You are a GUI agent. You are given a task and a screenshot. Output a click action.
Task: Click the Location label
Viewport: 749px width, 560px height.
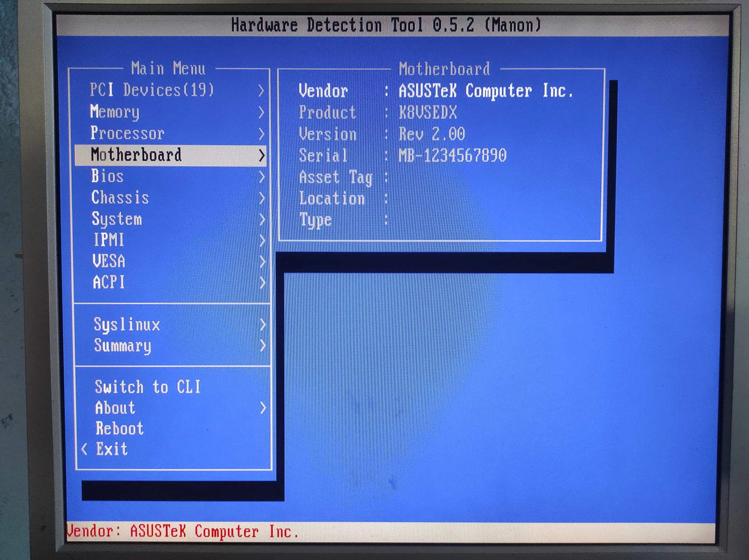pos(332,198)
